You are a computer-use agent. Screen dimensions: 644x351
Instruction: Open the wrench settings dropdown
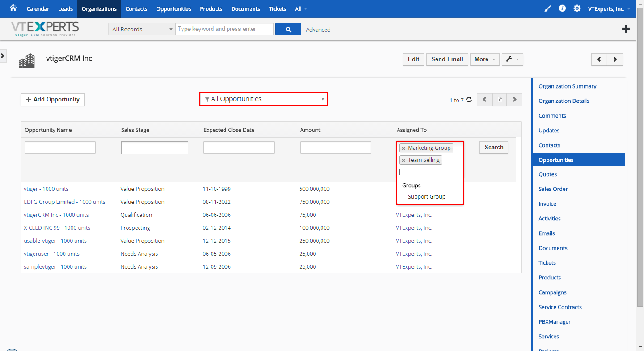[x=513, y=59]
